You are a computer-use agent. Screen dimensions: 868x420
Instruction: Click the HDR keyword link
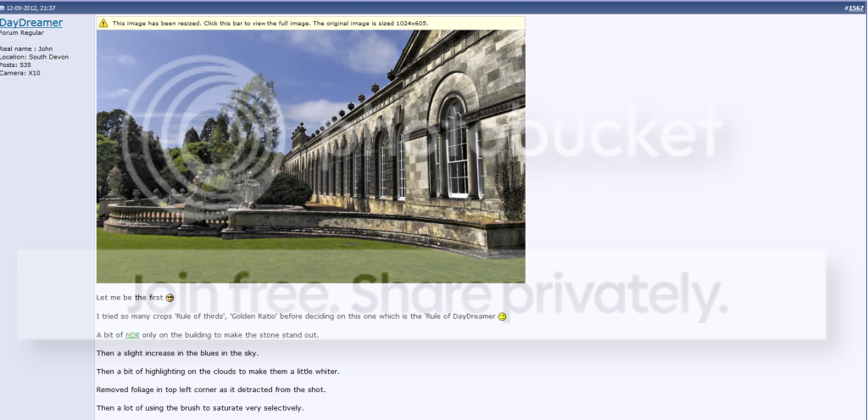click(x=132, y=334)
